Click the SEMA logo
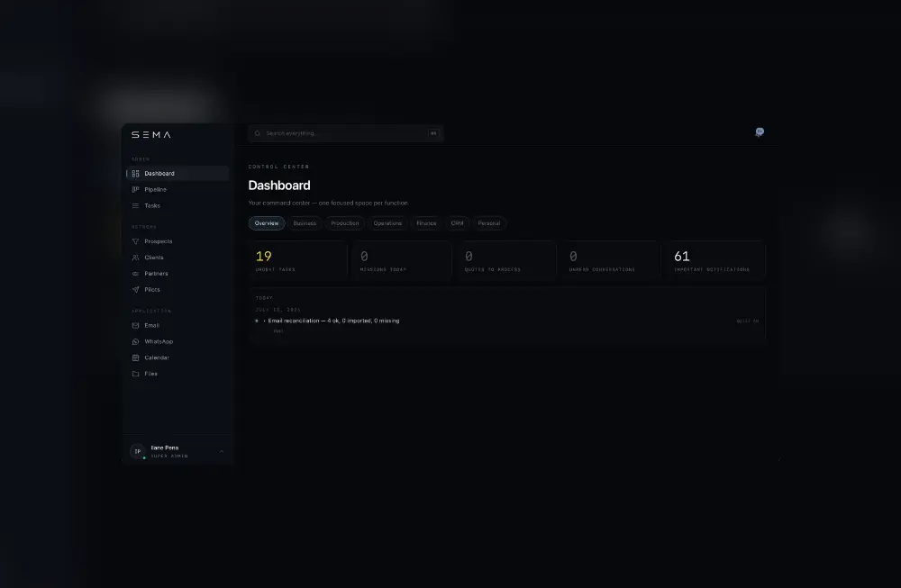The height and width of the screenshot is (588, 901). click(151, 135)
